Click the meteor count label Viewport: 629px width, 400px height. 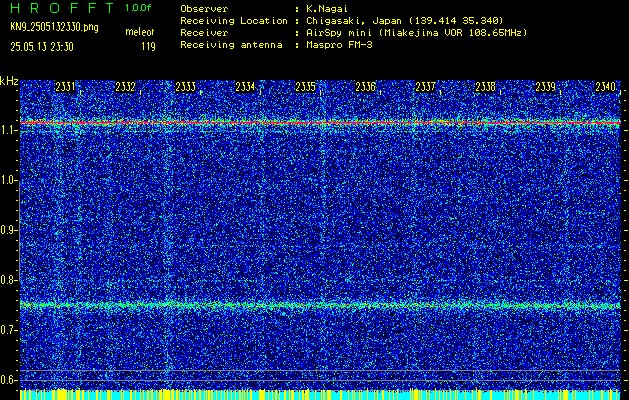click(140, 32)
